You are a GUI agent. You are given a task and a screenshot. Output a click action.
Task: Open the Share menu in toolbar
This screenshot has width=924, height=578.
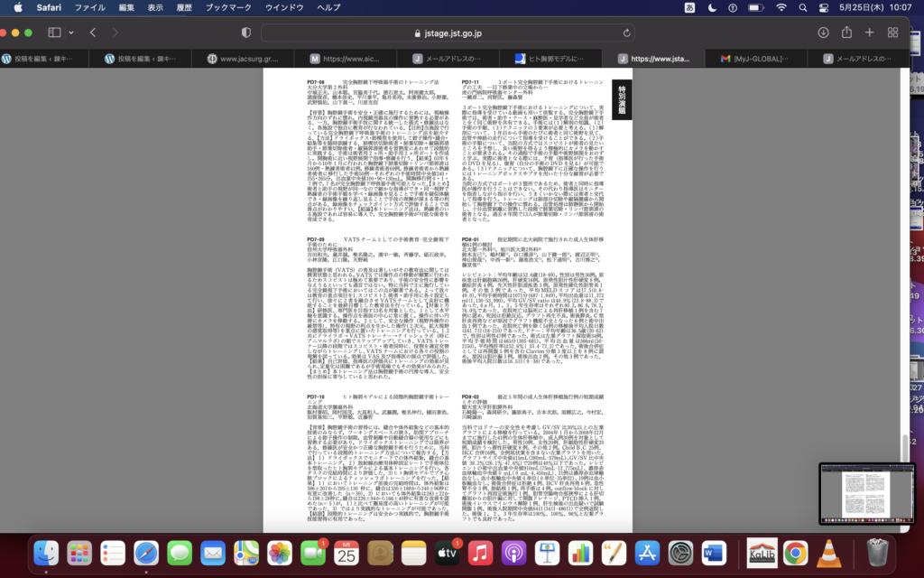[x=846, y=33]
